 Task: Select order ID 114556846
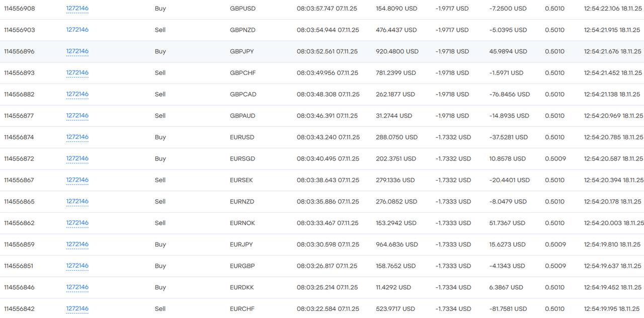pos(19,287)
